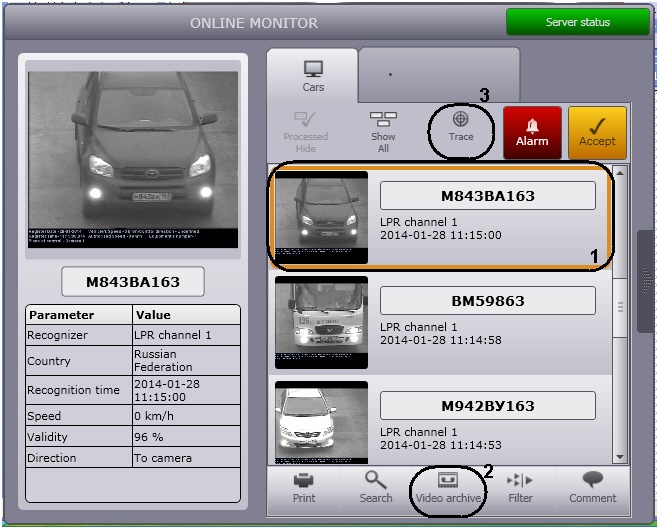Click the Recognition time parameter label
The width and height of the screenshot is (659, 529).
click(74, 390)
